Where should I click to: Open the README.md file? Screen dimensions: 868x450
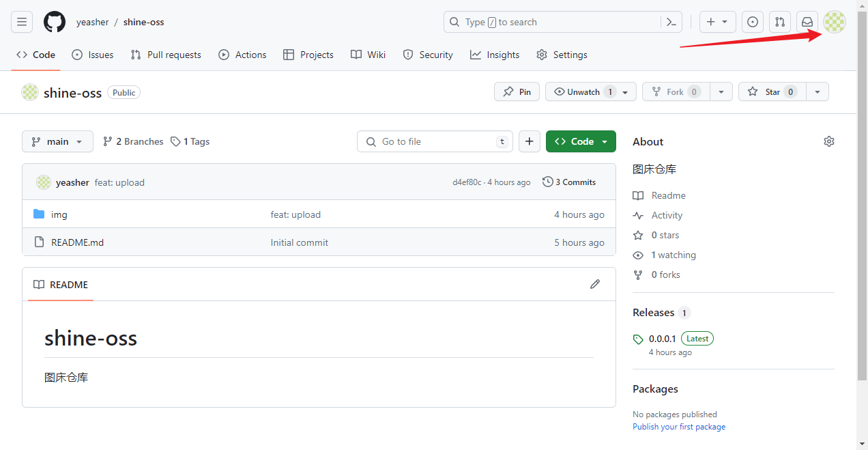[x=77, y=242]
